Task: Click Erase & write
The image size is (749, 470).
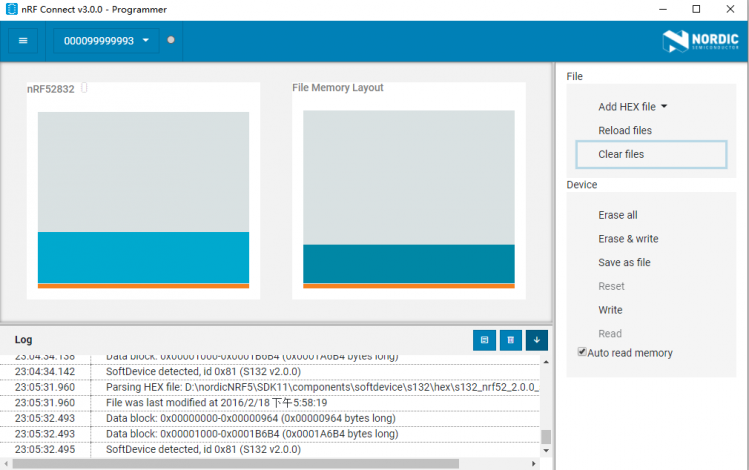Action: click(x=628, y=239)
